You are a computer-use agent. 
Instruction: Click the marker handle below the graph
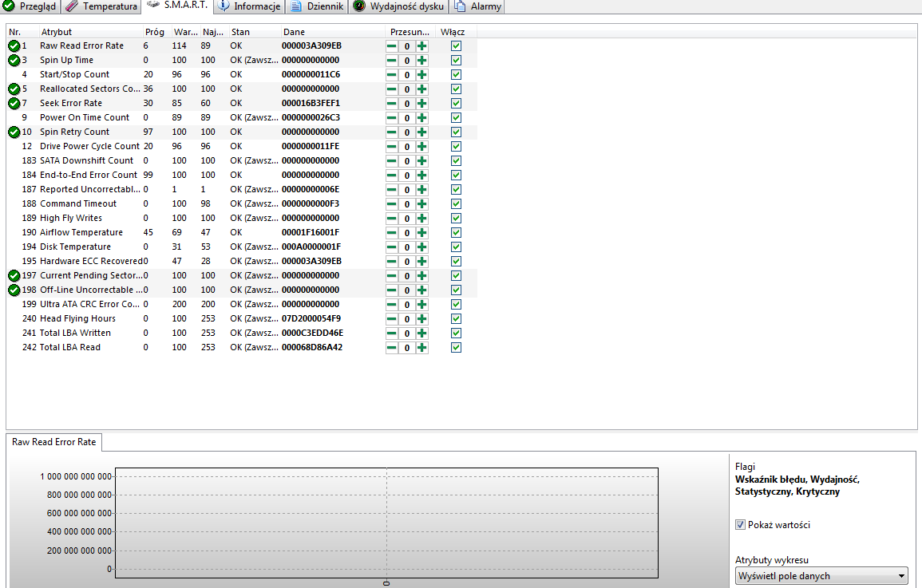(x=386, y=583)
